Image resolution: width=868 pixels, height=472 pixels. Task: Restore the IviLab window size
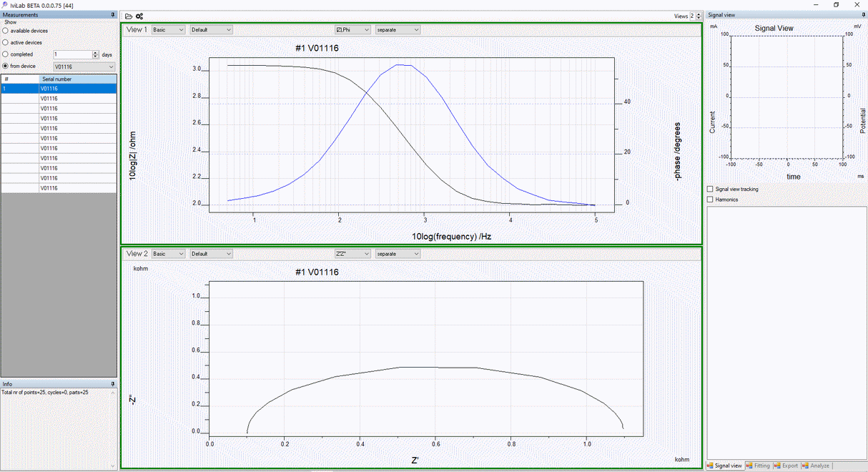click(x=836, y=5)
